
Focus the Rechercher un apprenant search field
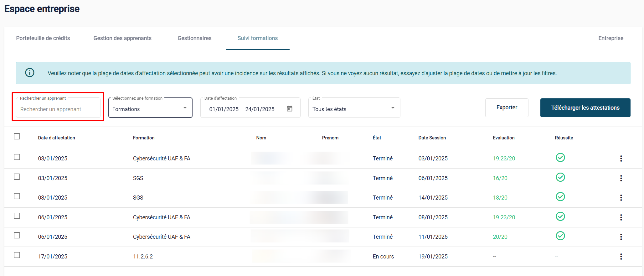[58, 109]
